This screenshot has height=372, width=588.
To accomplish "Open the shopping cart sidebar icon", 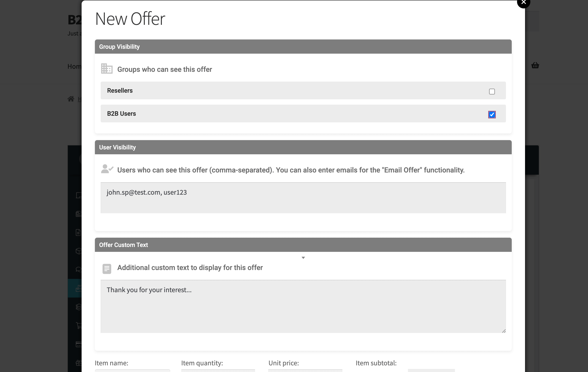I will tap(78, 325).
